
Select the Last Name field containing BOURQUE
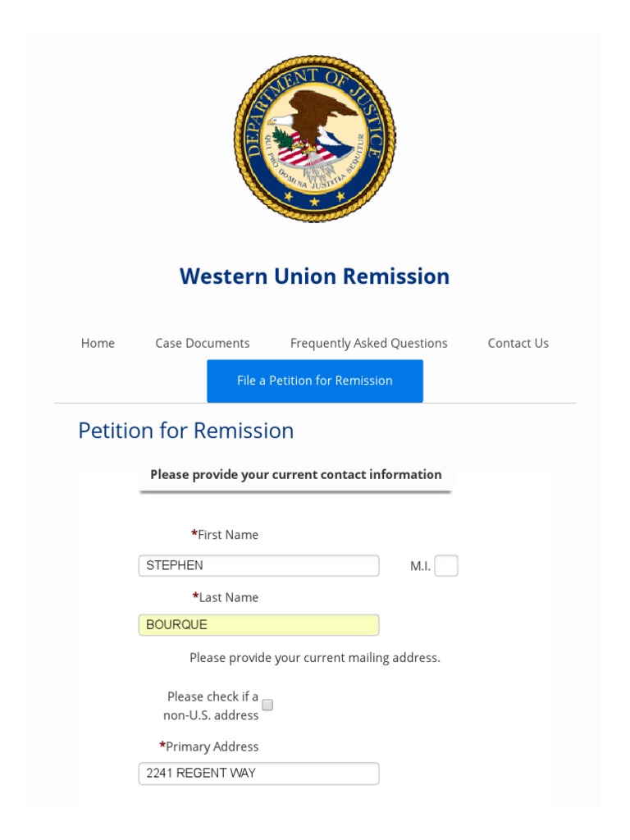coord(258,625)
